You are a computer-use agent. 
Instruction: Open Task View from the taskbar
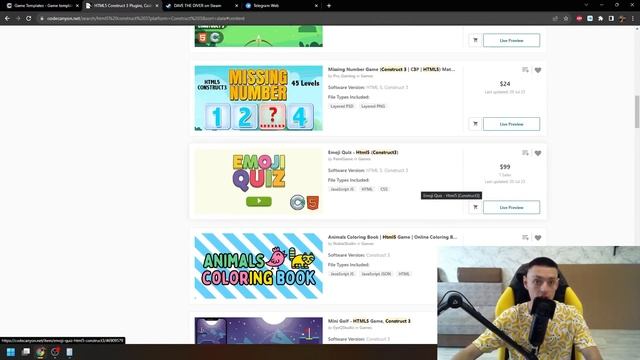26,352
